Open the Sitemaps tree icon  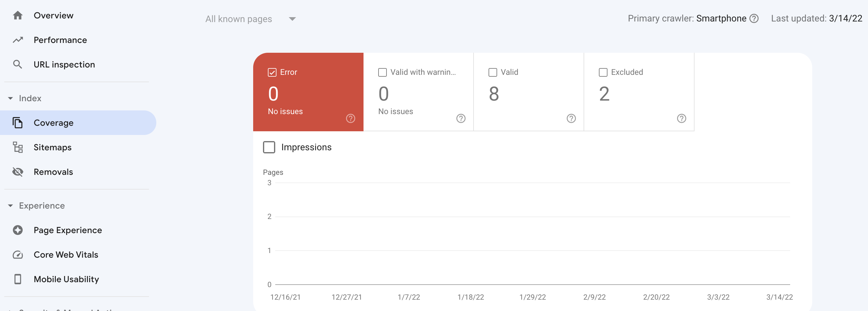(18, 147)
